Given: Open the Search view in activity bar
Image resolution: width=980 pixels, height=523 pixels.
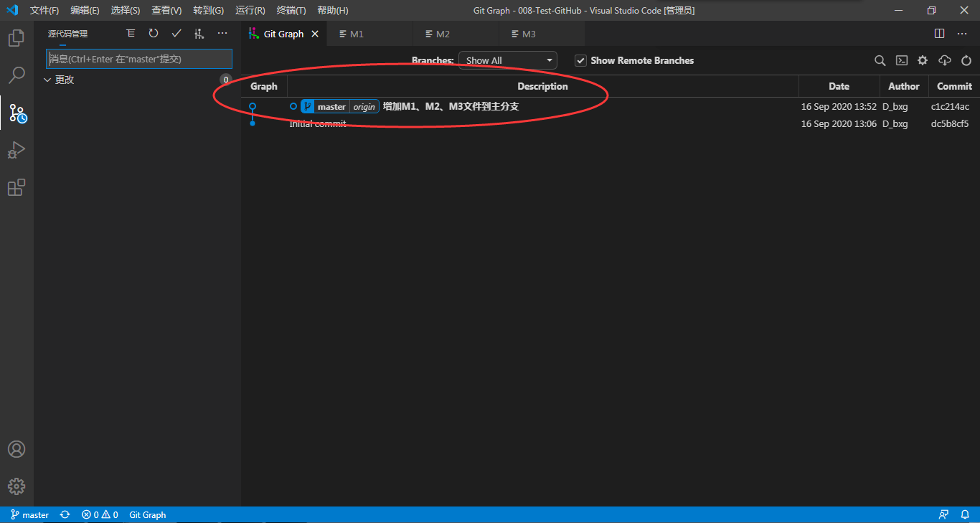Looking at the screenshot, I should (x=17, y=75).
